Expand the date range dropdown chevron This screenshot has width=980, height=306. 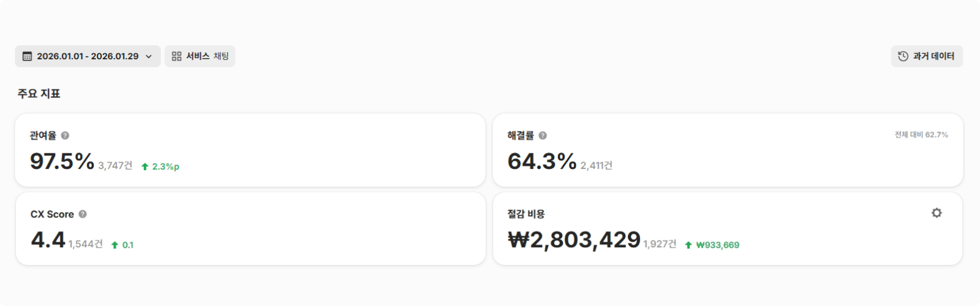click(149, 56)
